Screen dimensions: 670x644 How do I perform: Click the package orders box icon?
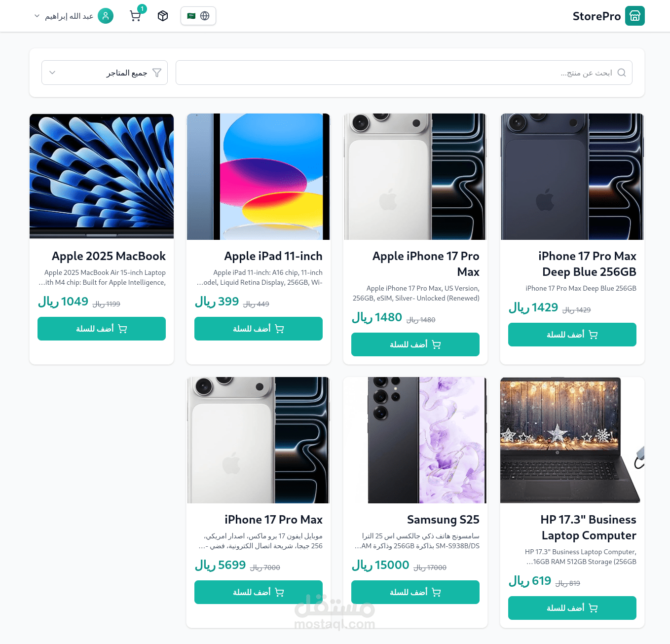click(163, 16)
